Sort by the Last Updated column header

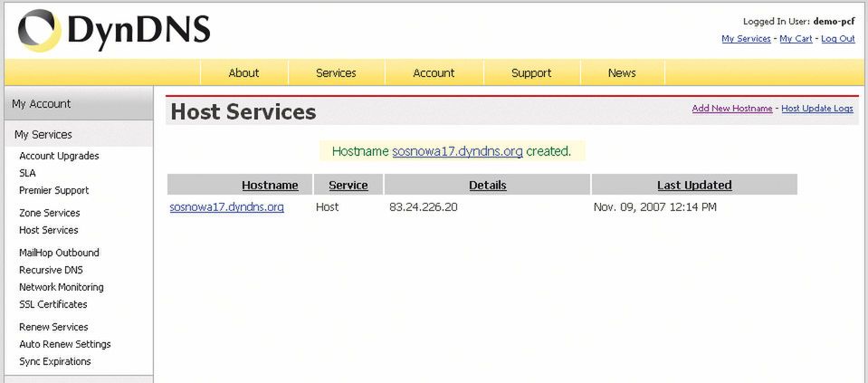click(694, 186)
